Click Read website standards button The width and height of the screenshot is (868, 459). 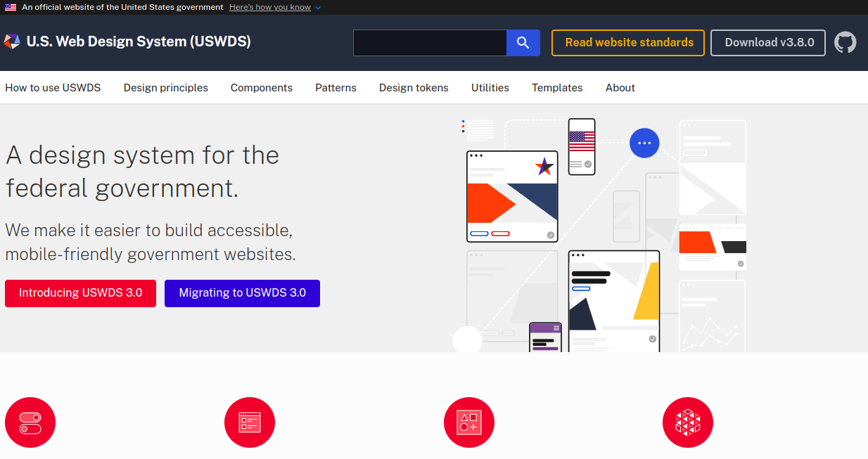tap(628, 43)
